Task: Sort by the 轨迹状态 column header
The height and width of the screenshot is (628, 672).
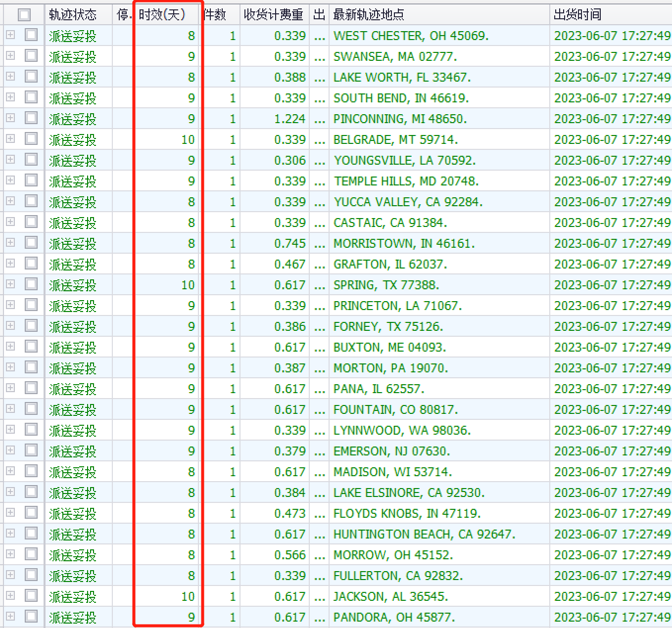Action: (79, 15)
